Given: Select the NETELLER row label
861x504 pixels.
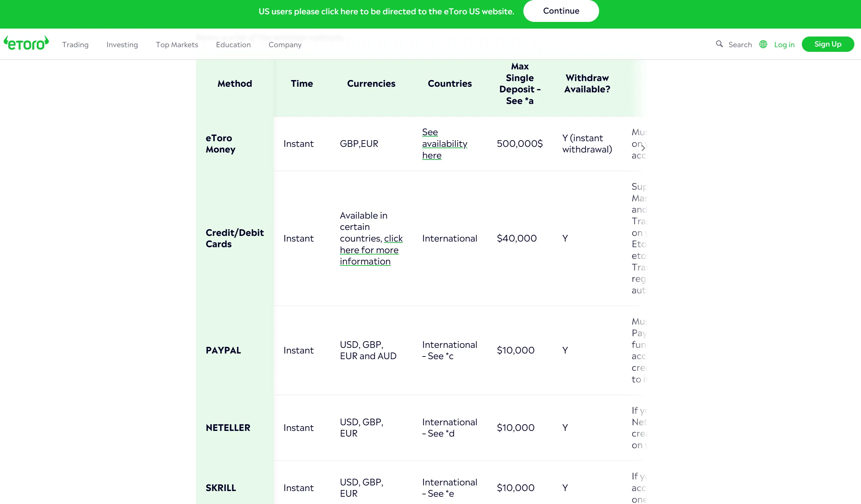Looking at the screenshot, I should pyautogui.click(x=228, y=428).
